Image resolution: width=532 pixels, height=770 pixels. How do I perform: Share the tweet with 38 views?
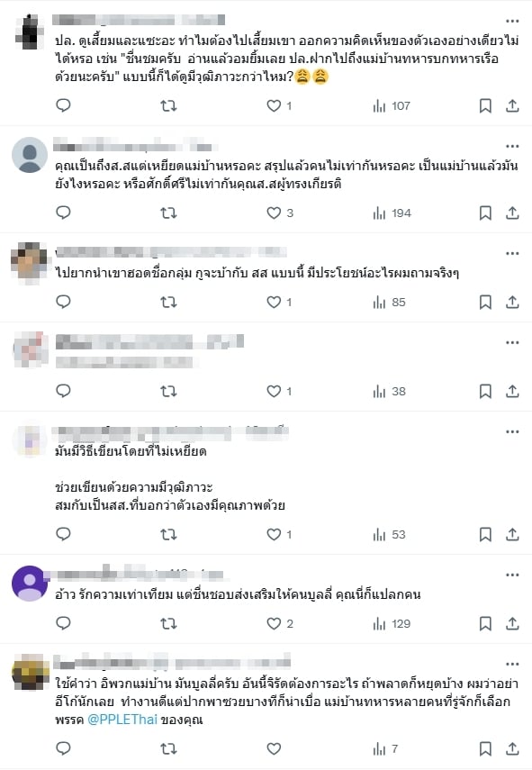(512, 391)
